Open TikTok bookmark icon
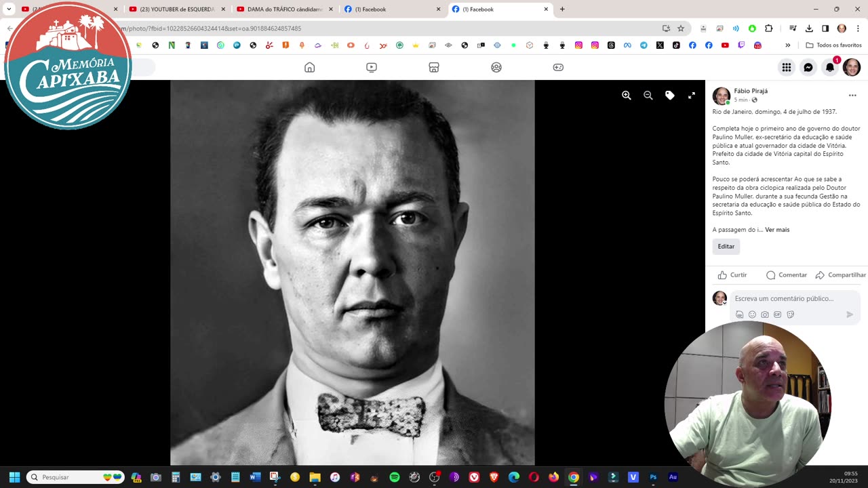This screenshot has width=868, height=488. coord(676,45)
